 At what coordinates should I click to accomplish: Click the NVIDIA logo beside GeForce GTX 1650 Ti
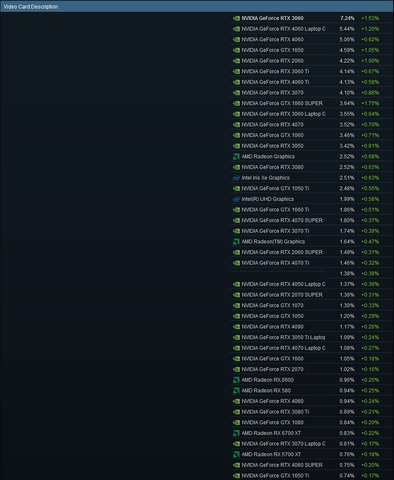(x=236, y=476)
